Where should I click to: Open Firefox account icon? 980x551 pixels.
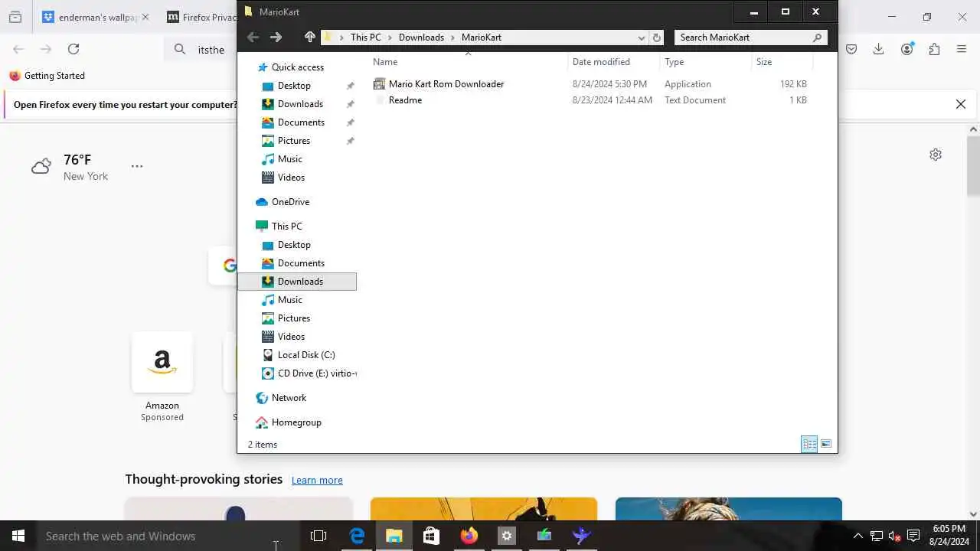pos(907,49)
